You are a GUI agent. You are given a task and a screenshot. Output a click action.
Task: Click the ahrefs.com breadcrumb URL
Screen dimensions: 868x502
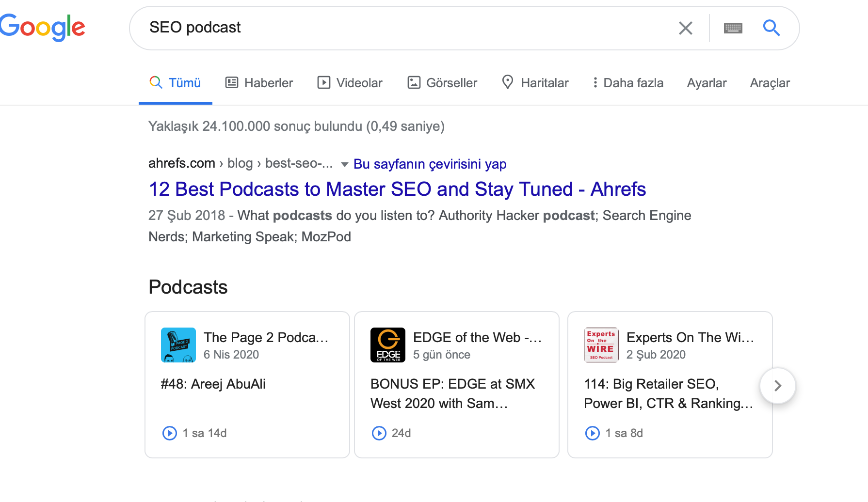coord(240,163)
